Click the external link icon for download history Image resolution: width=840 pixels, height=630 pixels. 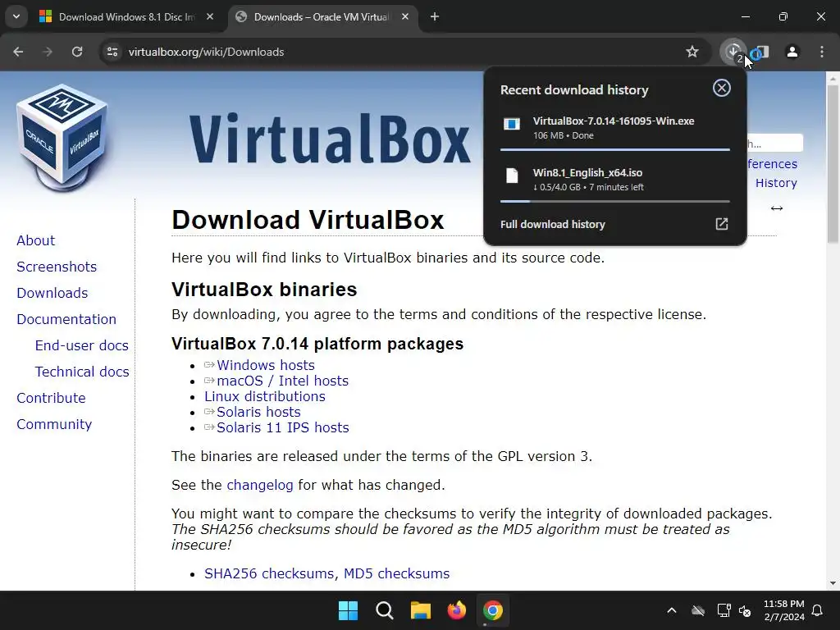point(722,224)
